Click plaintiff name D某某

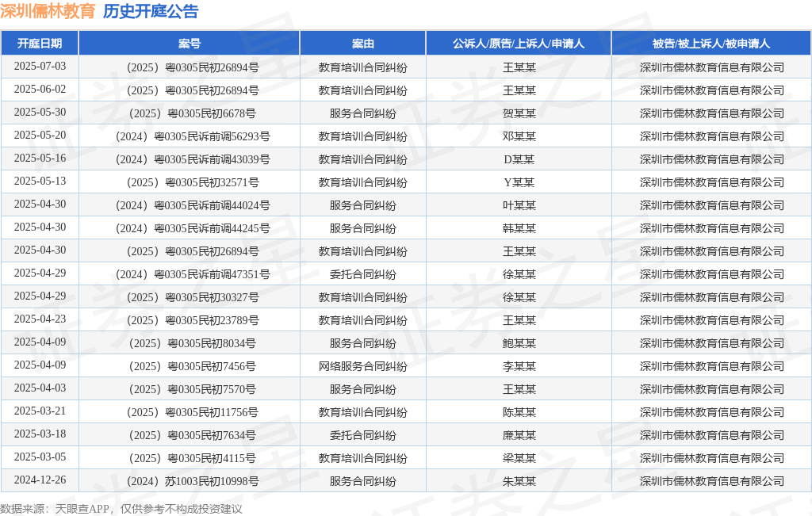pos(519,159)
